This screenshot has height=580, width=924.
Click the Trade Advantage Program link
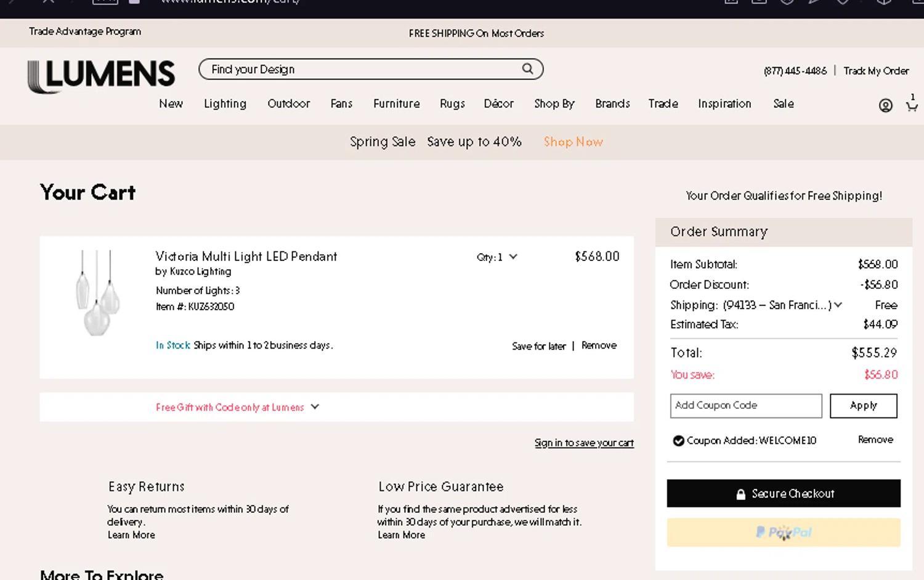[x=85, y=31]
